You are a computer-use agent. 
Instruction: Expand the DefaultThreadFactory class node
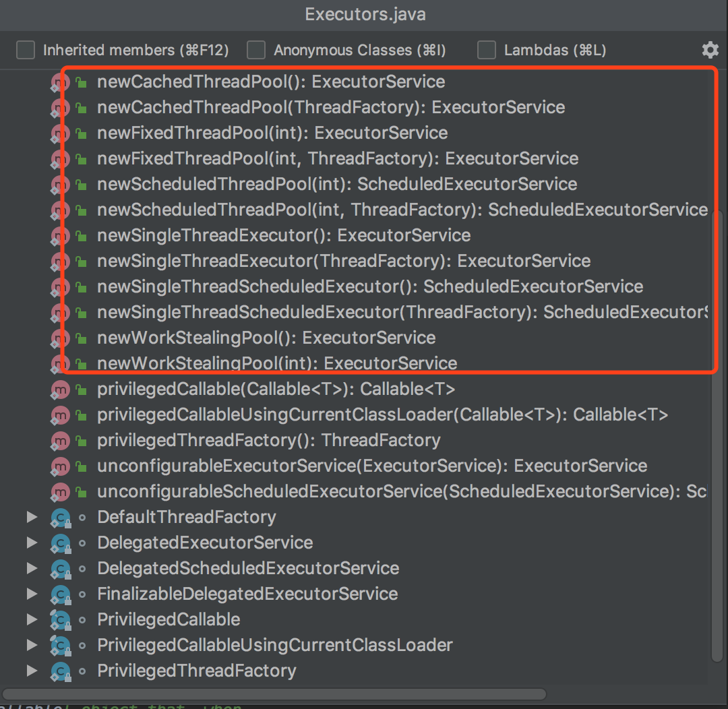pos(32,518)
